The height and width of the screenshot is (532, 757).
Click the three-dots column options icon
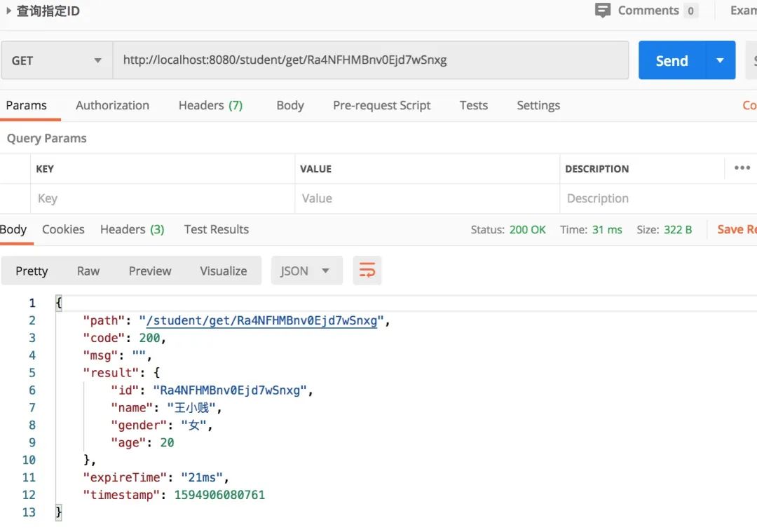click(x=742, y=168)
